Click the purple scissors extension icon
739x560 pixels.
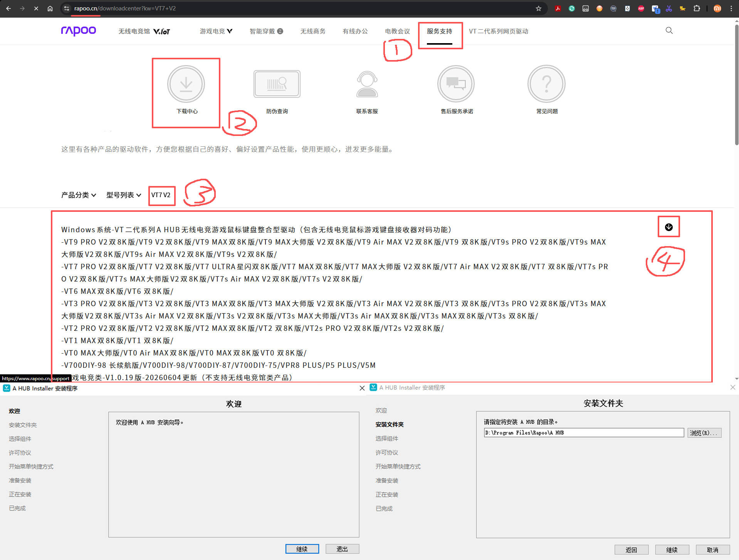[x=669, y=8]
